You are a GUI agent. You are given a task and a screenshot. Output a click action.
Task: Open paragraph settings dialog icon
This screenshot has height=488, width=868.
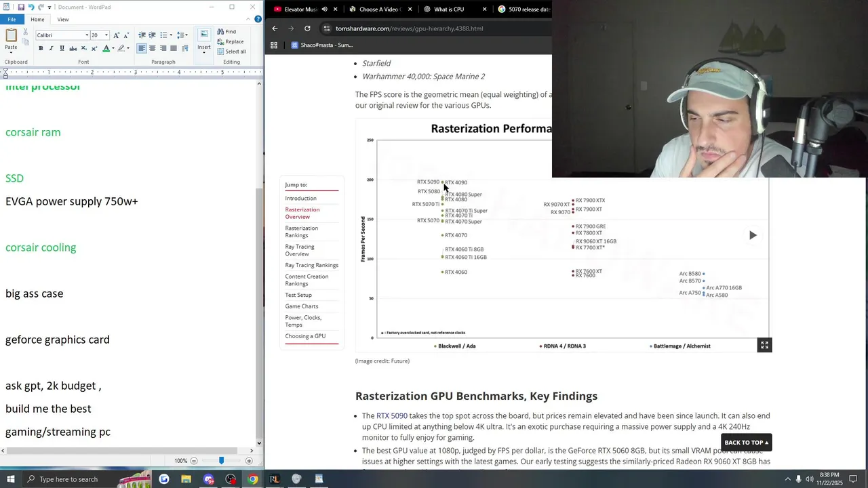pyautogui.click(x=185, y=48)
